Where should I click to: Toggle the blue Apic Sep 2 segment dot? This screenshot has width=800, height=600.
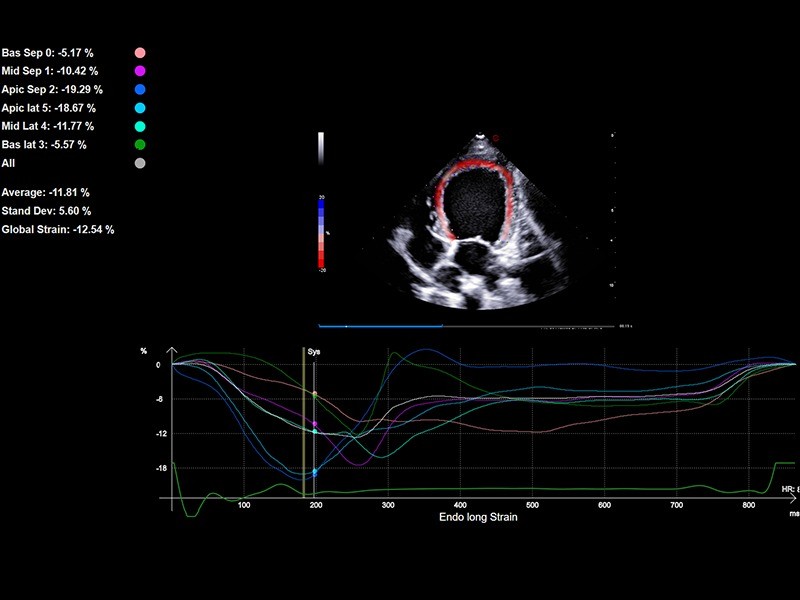pyautogui.click(x=140, y=89)
